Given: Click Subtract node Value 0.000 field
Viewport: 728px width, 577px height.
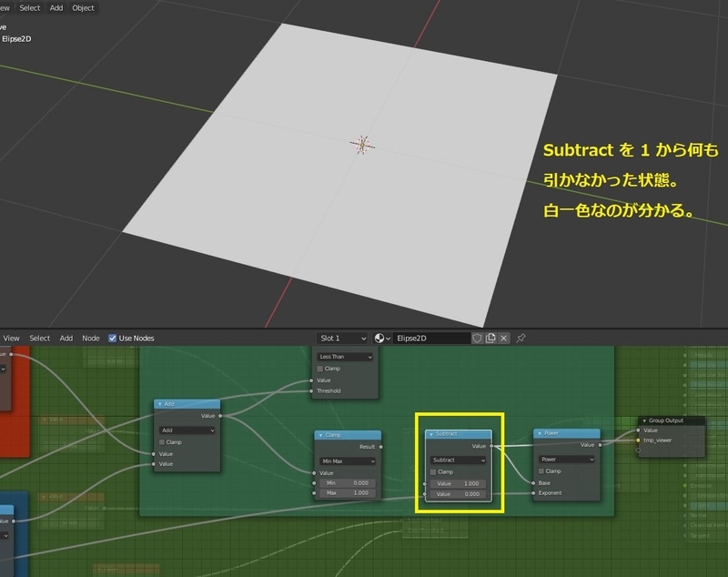Looking at the screenshot, I should click(x=459, y=494).
